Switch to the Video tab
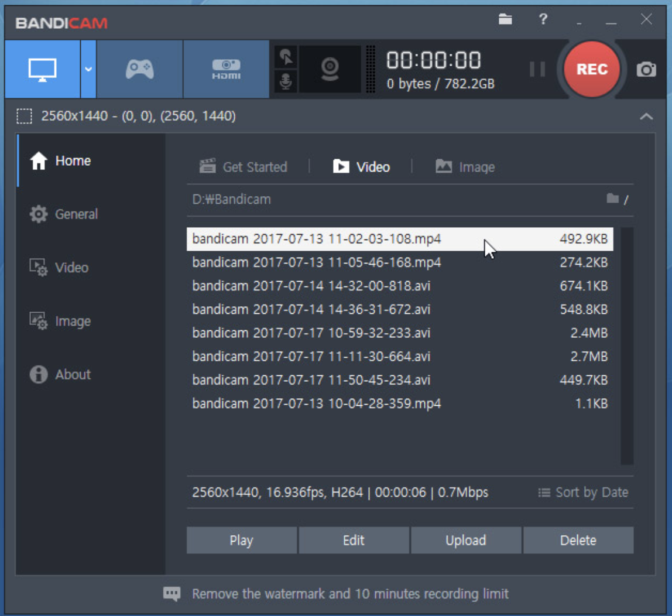 click(x=361, y=167)
